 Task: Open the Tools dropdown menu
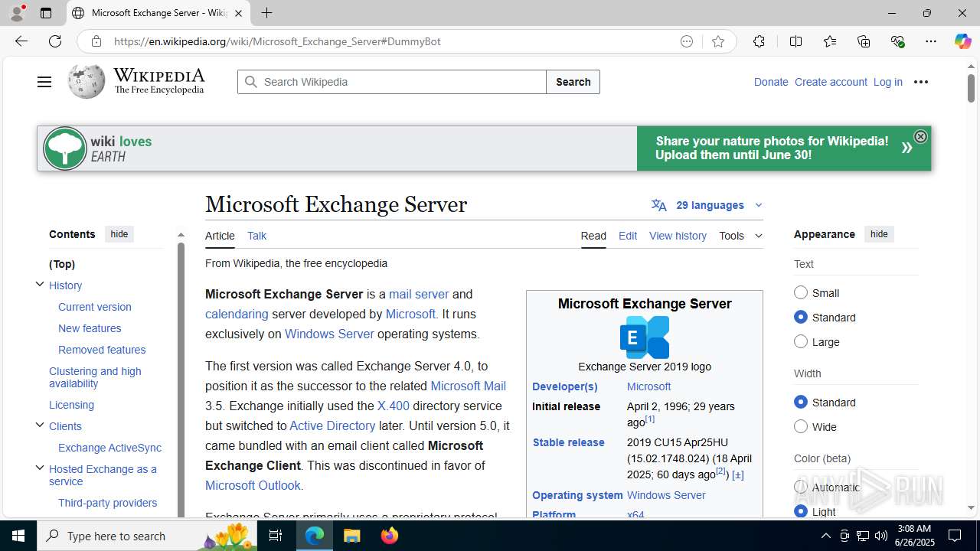[740, 236]
